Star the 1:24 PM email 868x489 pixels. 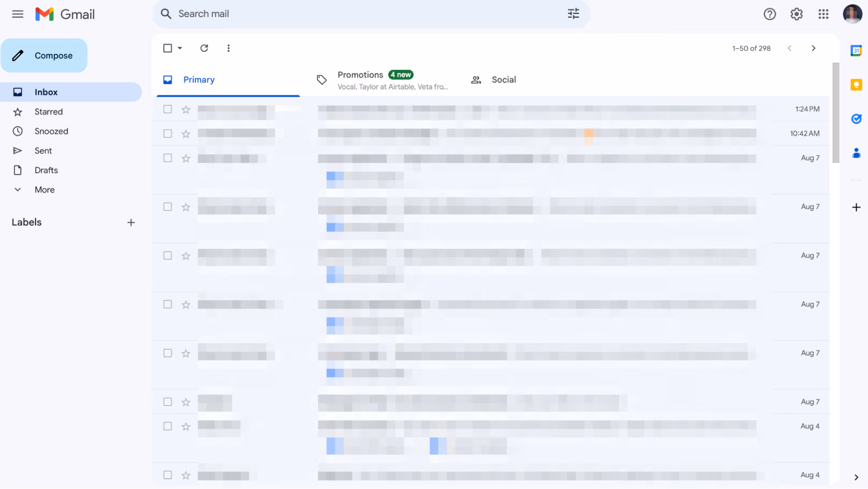click(186, 109)
